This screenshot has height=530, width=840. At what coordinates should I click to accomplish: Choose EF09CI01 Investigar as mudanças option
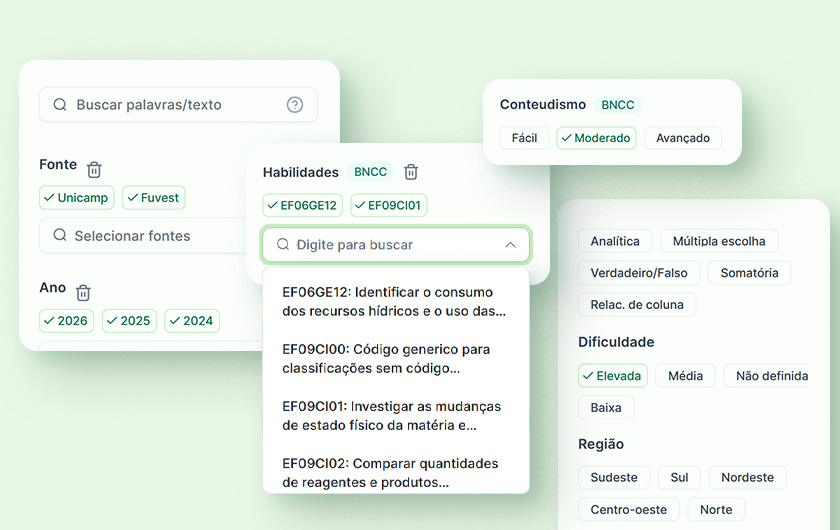pyautogui.click(x=395, y=416)
